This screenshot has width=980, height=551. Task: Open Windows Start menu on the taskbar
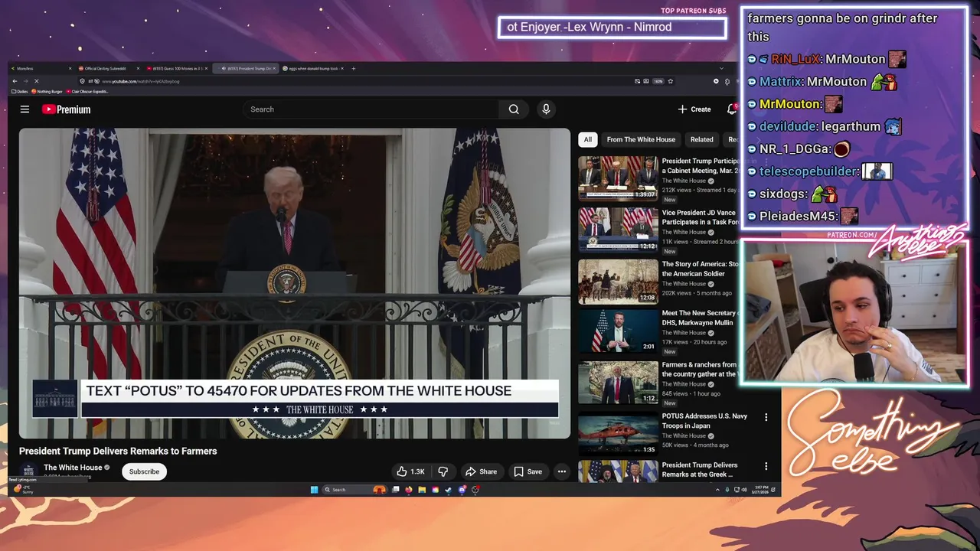[x=314, y=490]
